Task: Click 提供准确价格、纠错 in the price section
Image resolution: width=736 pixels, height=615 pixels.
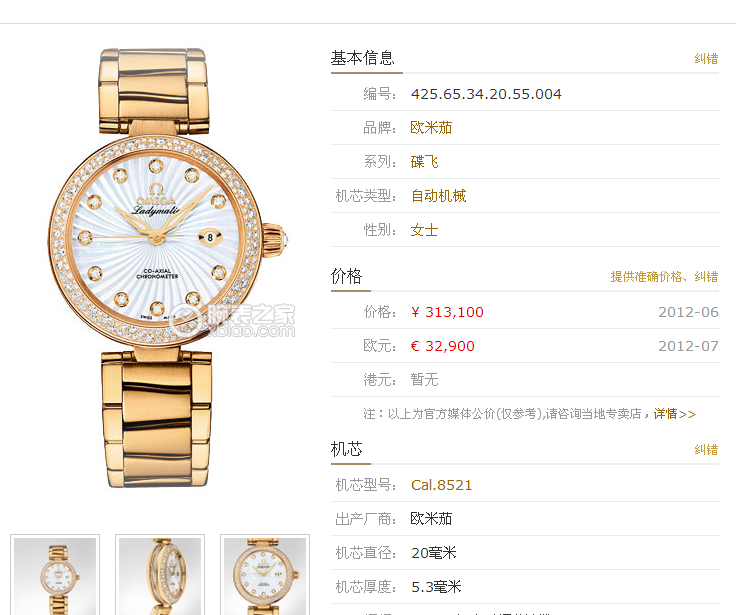Action: [664, 277]
